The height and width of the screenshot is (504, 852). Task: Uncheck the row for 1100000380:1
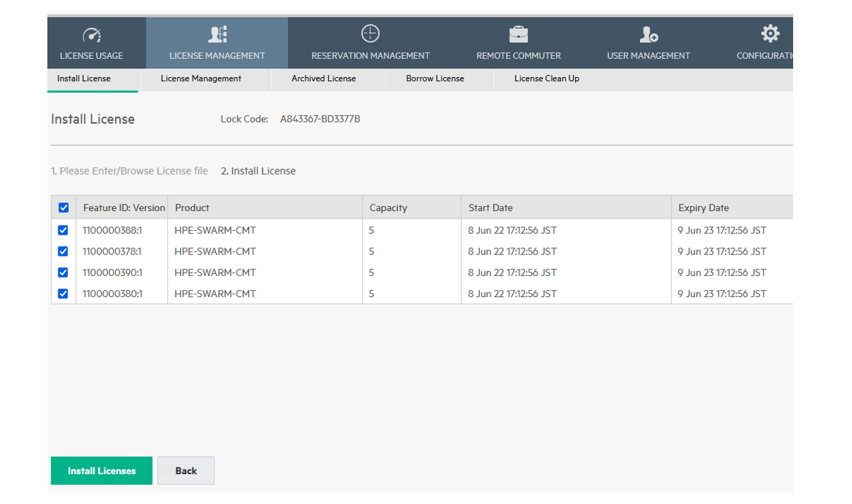point(63,294)
